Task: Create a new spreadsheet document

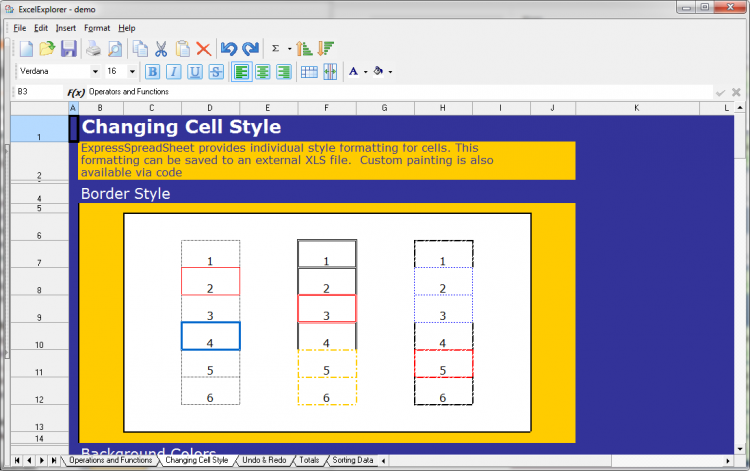Action: 26,48
